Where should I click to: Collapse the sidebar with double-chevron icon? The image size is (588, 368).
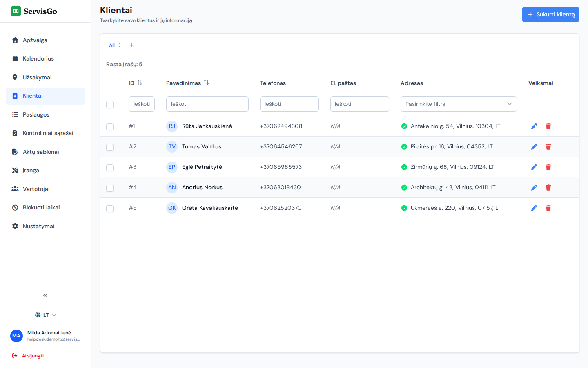pos(45,295)
